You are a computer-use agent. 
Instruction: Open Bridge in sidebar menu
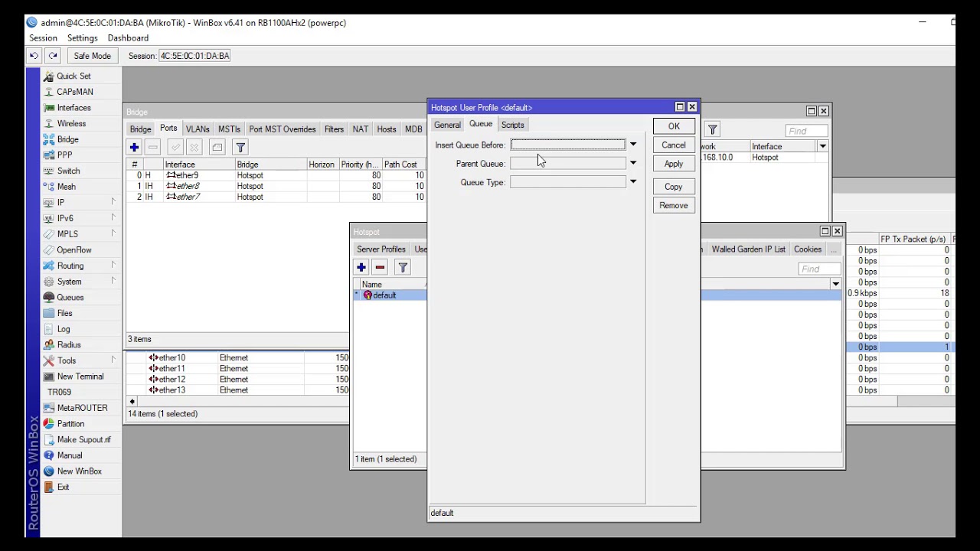67,139
